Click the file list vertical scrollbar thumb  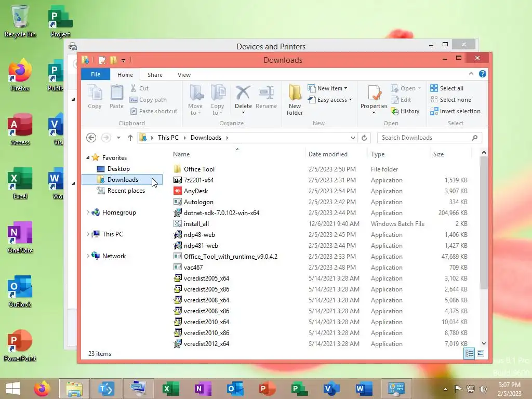pos(484,223)
